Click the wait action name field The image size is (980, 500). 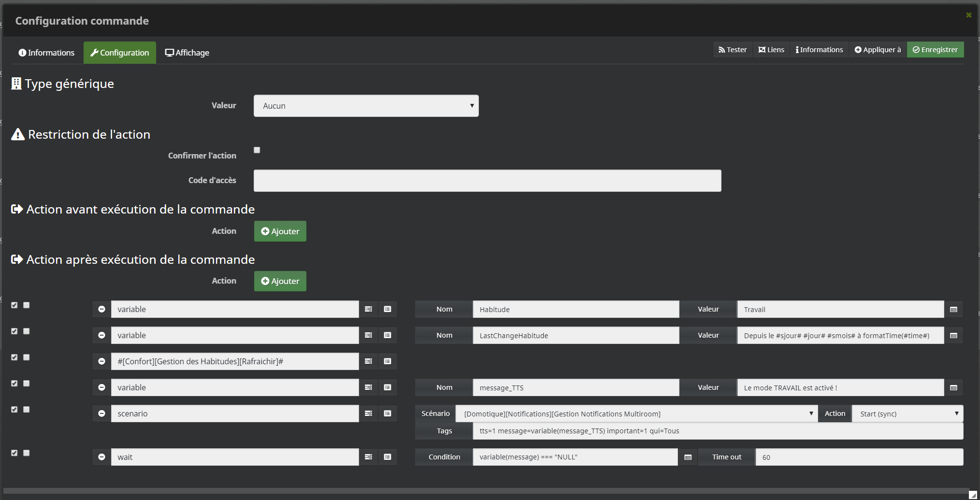point(235,457)
